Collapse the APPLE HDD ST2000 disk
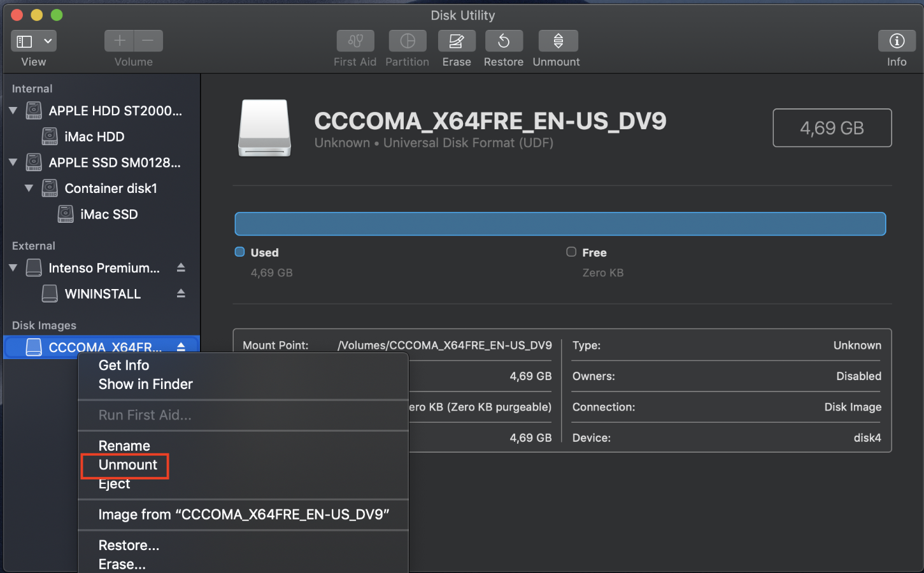This screenshot has width=924, height=573. tap(13, 111)
